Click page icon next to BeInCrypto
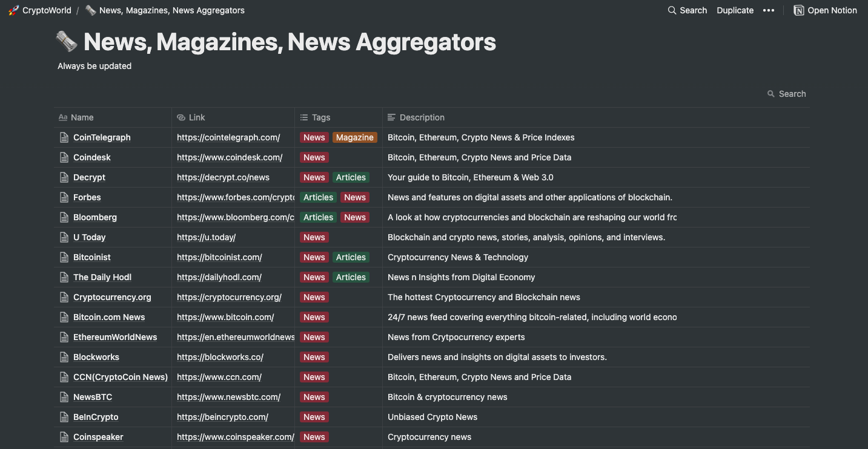 tap(64, 417)
